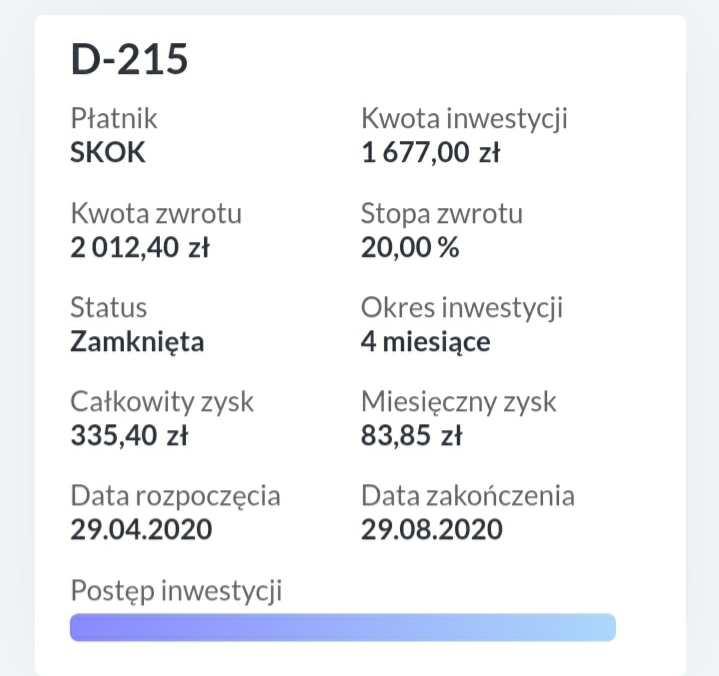
Task: Click the end date 29.08.2020
Action: coord(432,529)
